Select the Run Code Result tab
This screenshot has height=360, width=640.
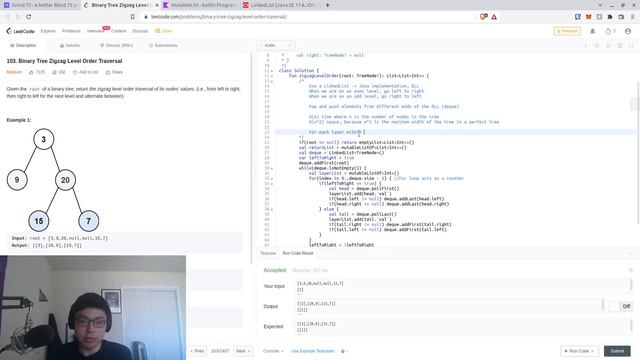click(x=298, y=253)
